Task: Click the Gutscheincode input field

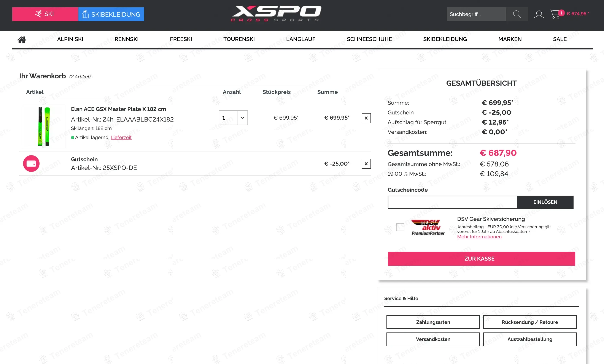Action: coord(452,202)
